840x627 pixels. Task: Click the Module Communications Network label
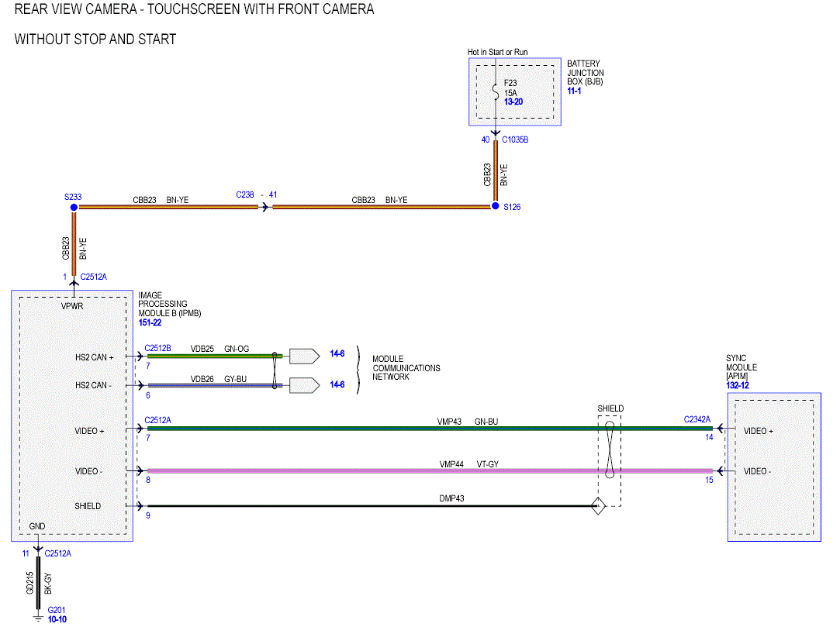click(406, 368)
